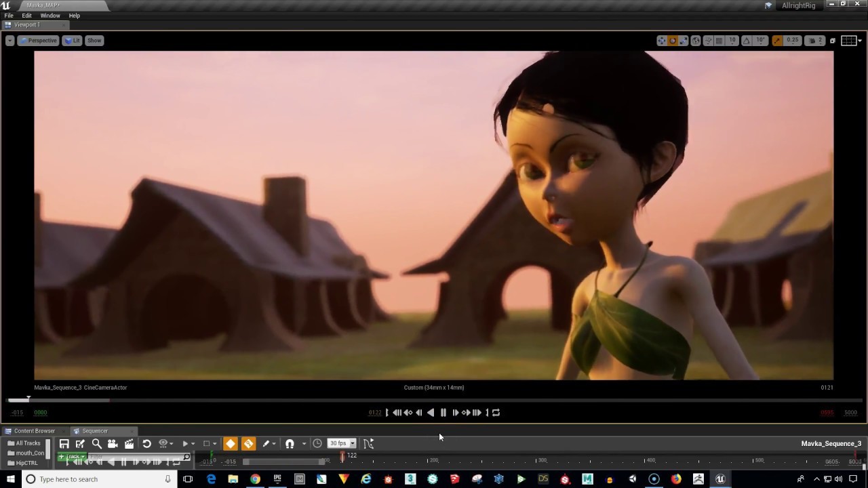Open the Window menu

[x=50, y=16]
